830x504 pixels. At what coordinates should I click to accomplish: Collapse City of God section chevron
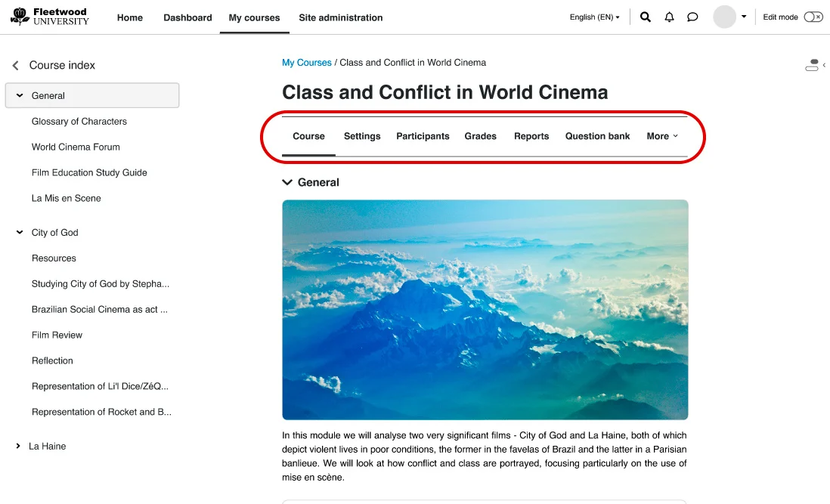[x=20, y=232]
